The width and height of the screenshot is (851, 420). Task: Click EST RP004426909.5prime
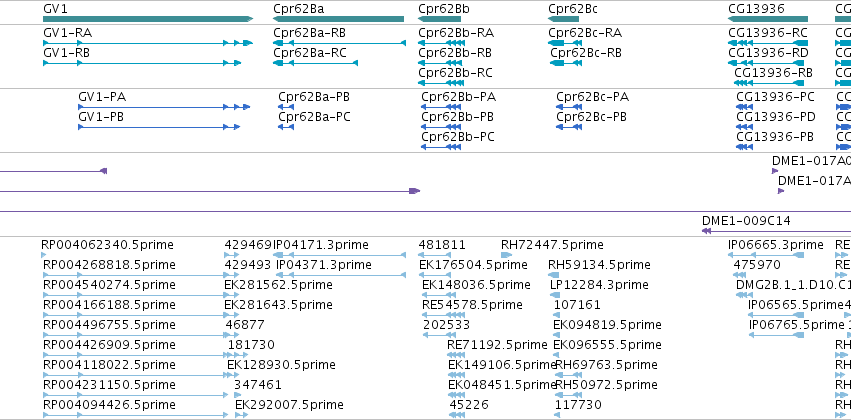pyautogui.click(x=110, y=345)
